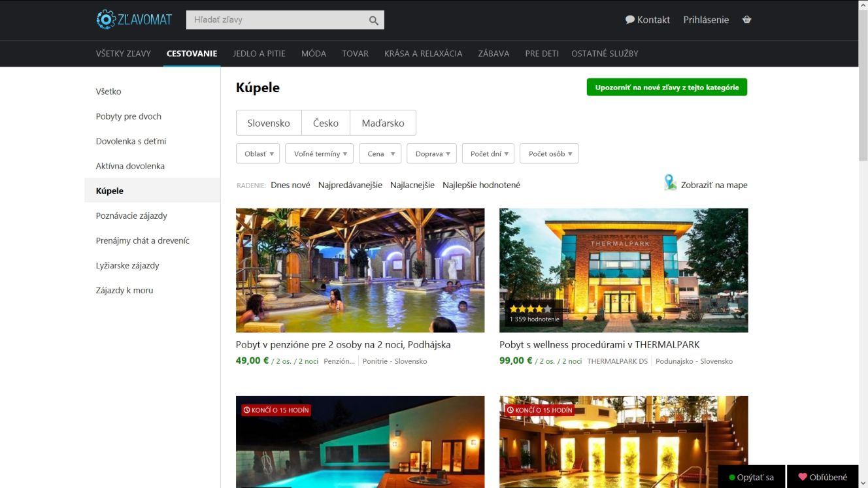Image resolution: width=868 pixels, height=488 pixels.
Task: Open the THERMALPARK building photo
Action: 624,270
